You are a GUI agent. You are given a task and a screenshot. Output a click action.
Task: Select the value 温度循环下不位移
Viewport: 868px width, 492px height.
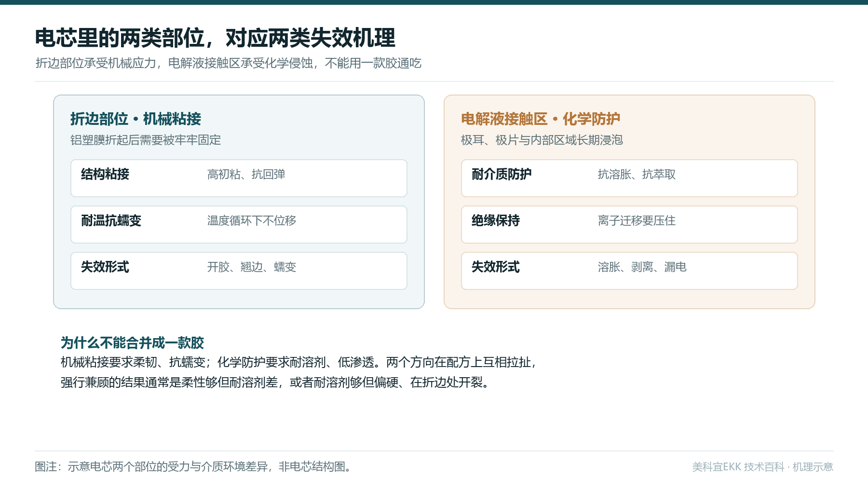tap(252, 220)
